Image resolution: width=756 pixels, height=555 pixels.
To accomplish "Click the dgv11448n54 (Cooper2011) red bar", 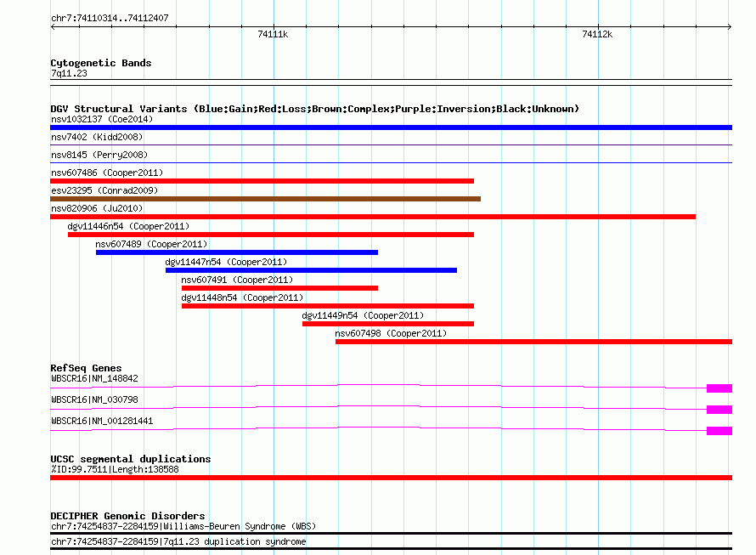I will point(328,306).
